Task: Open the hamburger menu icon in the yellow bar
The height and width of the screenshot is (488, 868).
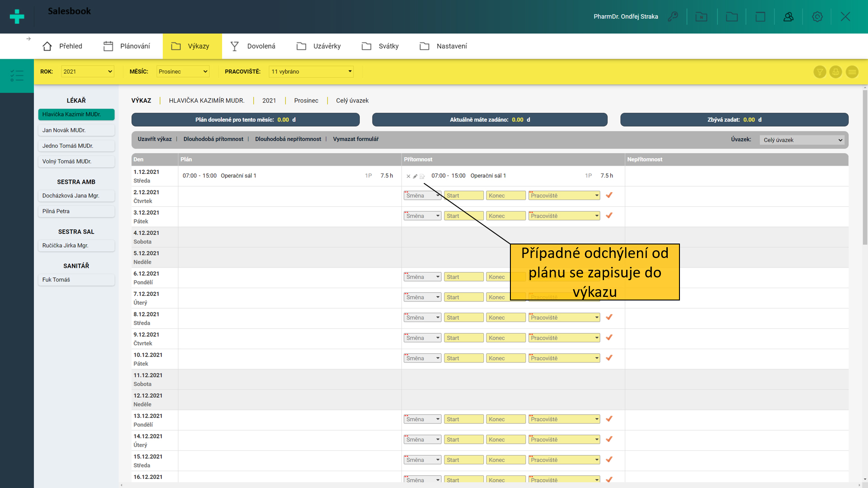Action: (x=852, y=72)
